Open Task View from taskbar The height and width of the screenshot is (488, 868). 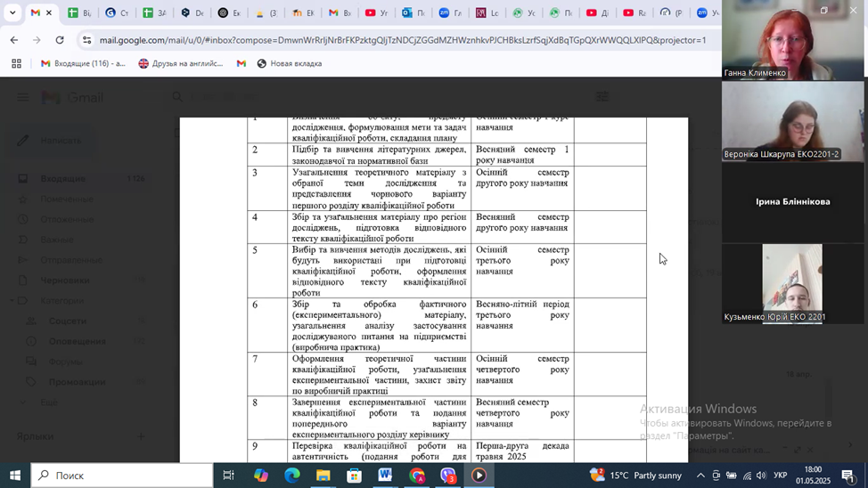tap(228, 476)
